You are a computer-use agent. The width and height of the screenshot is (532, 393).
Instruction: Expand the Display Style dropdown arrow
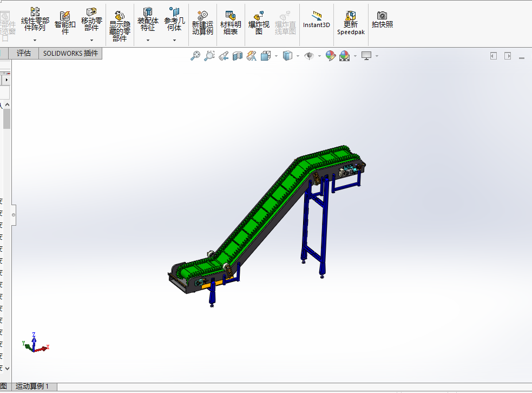[298, 56]
